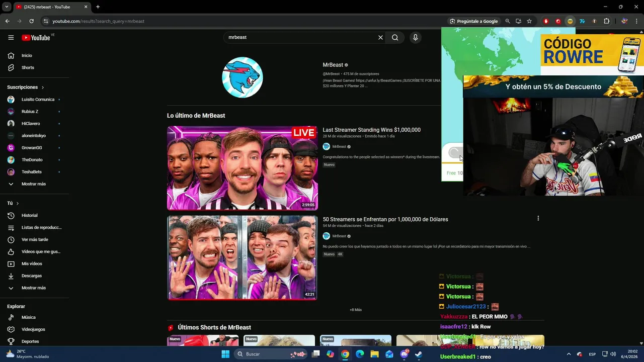Open Chrome three-dot menu
The image size is (644, 362).
(x=637, y=21)
